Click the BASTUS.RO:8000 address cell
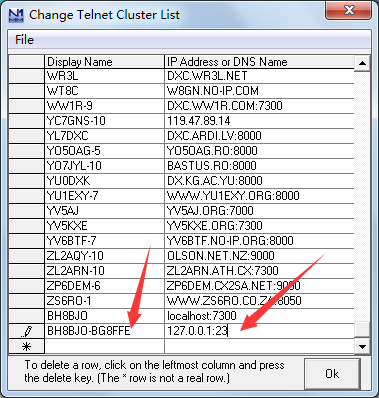This screenshot has height=398, width=379. [259, 166]
